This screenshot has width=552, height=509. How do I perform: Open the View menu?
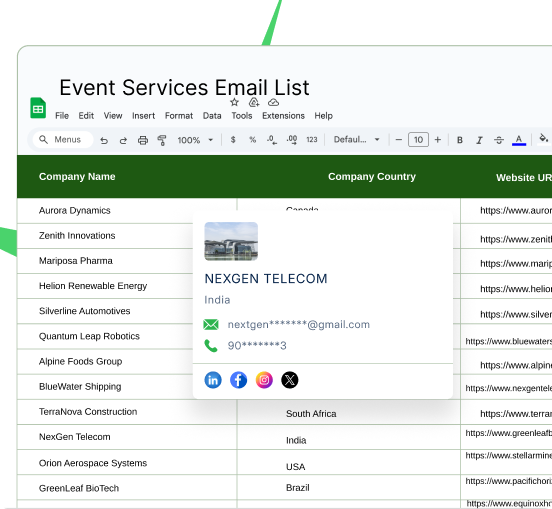click(x=113, y=116)
